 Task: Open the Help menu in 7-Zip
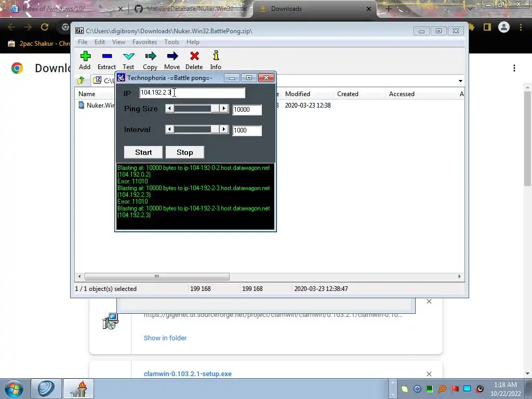(x=193, y=42)
